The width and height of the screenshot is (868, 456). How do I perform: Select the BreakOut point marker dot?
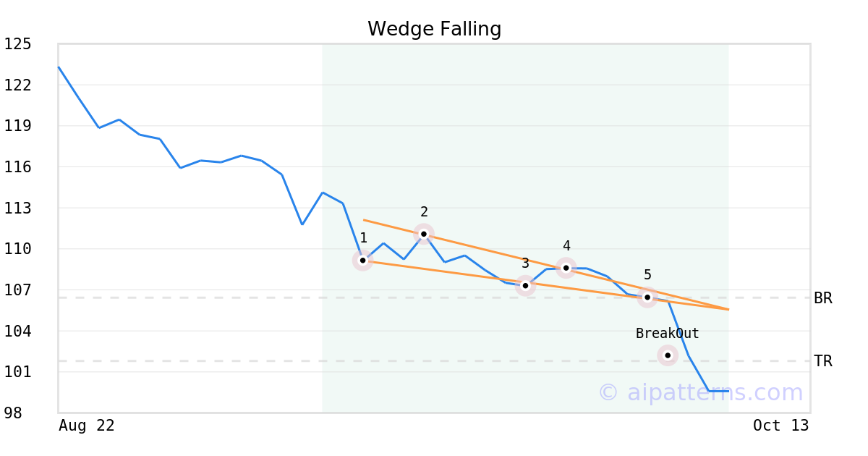coord(668,355)
